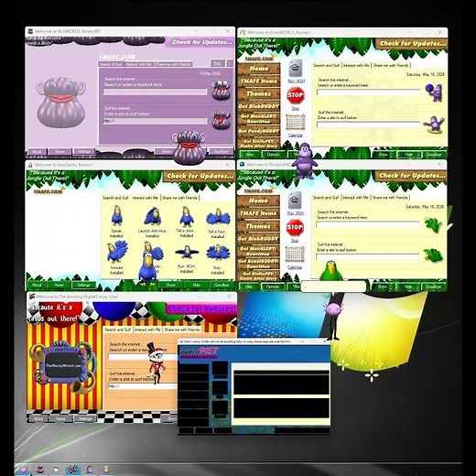
Task: Click the blob search icon beside BlobWORLD search field
Action: (221, 91)
